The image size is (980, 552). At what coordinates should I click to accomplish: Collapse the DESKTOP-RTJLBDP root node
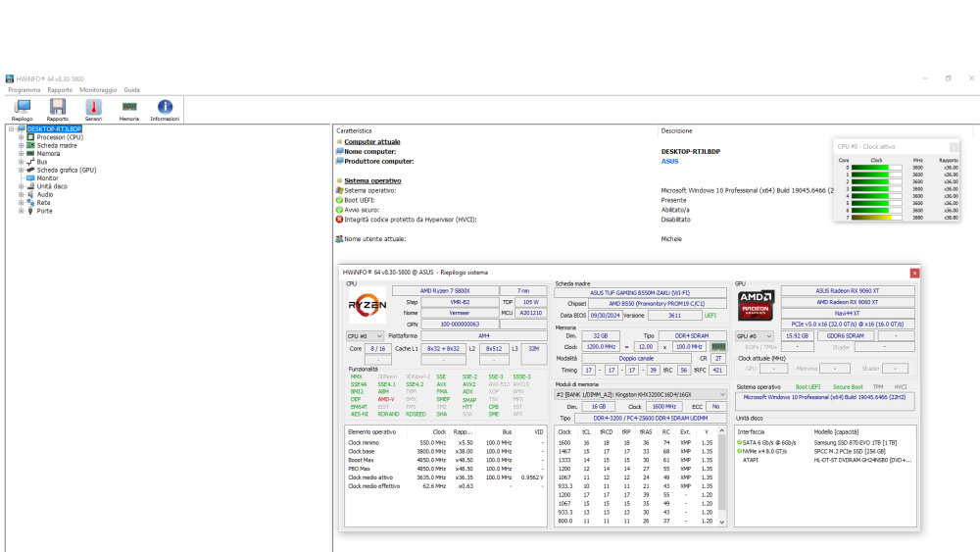pos(11,128)
